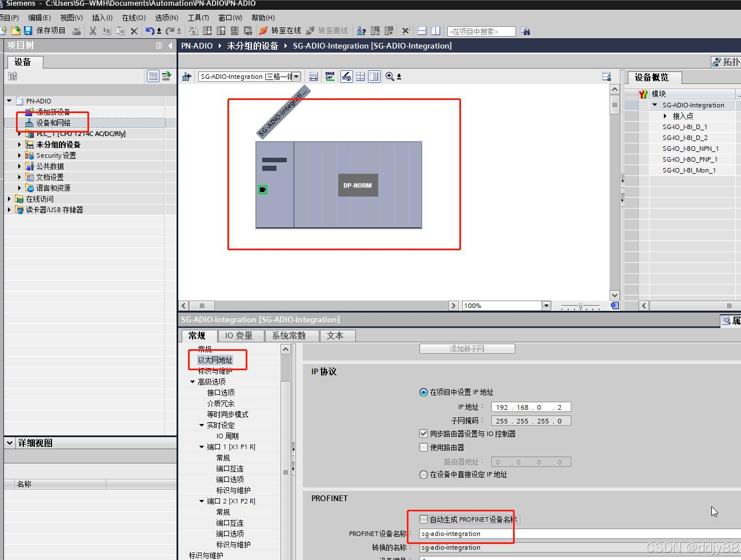The image size is (741, 560).
Task: Click the save project disk icon
Action: pyautogui.click(x=27, y=30)
